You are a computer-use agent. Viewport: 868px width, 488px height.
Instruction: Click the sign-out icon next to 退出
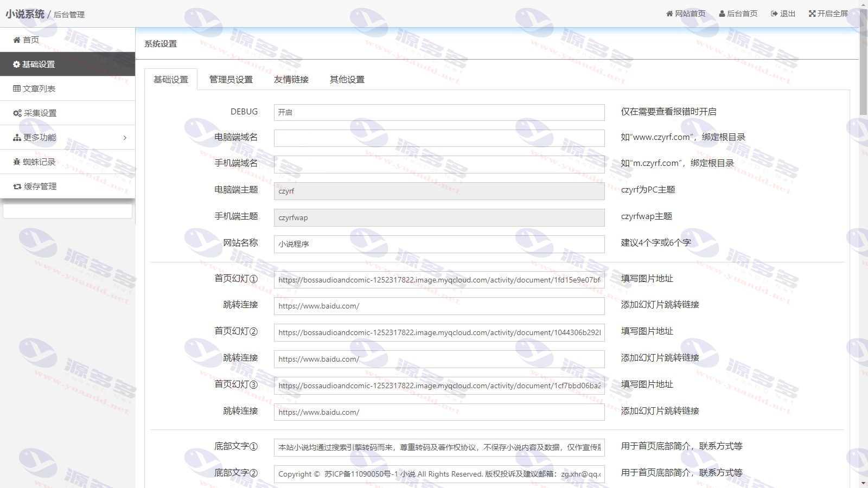tap(774, 14)
